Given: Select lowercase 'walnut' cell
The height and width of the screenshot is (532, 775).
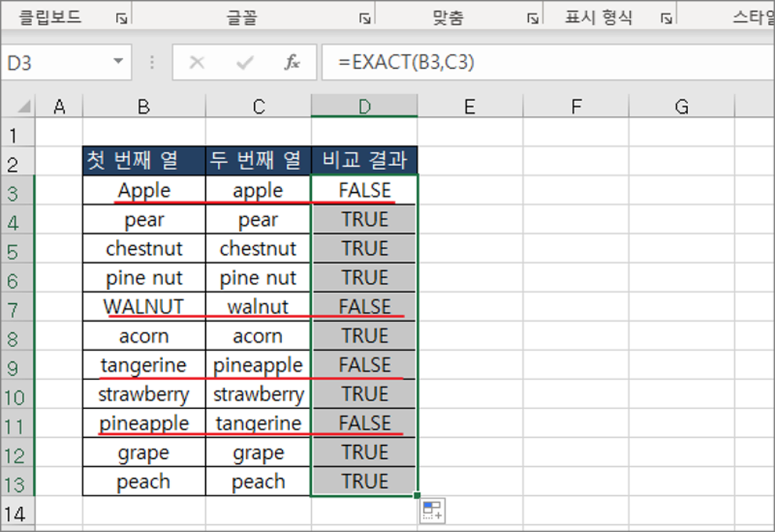Looking at the screenshot, I should pos(259,307).
